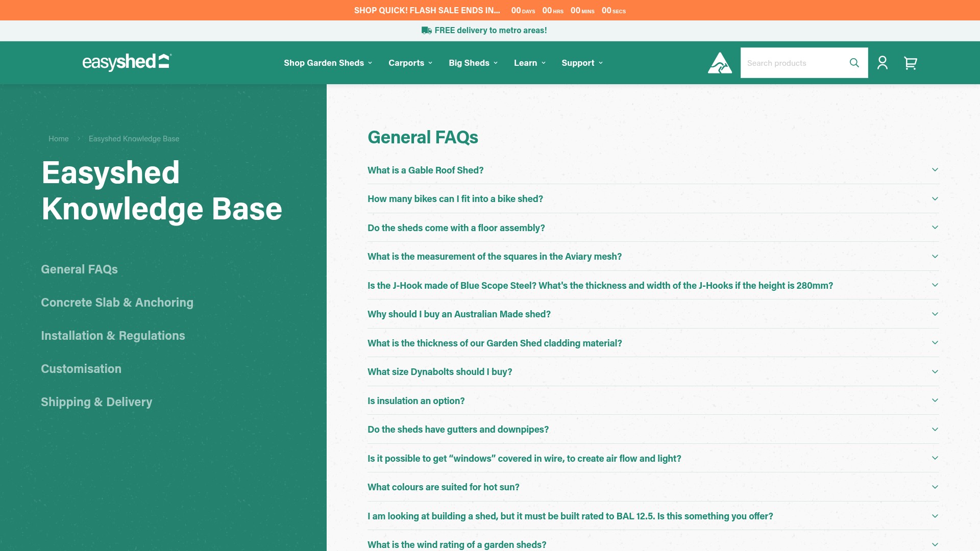Viewport: 980px width, 551px height.
Task: Open 'What size Dynabolts should I buy?' text
Action: [x=439, y=372]
